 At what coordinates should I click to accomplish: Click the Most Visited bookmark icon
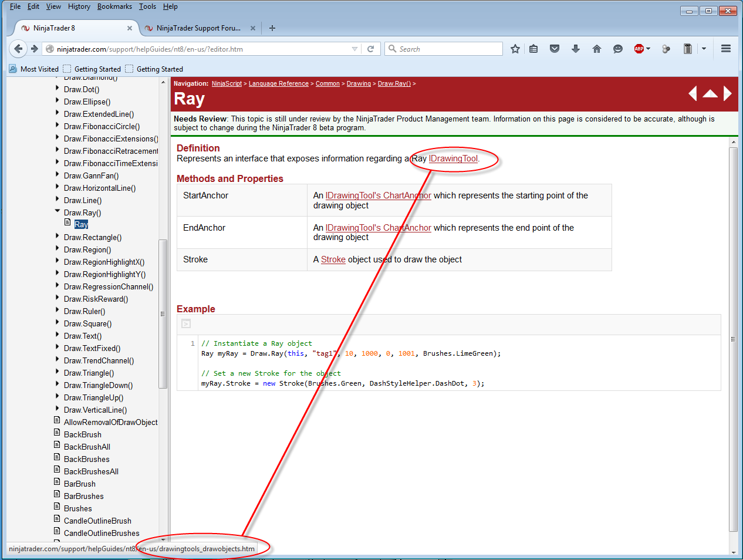(13, 69)
